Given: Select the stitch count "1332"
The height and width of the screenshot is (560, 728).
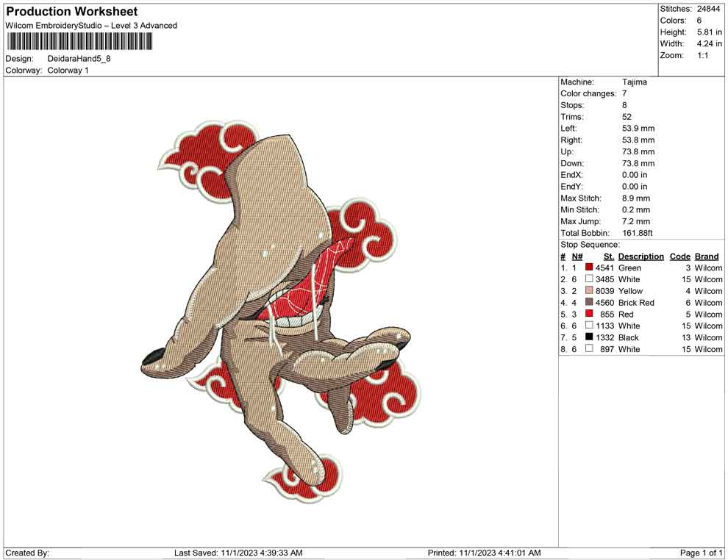Looking at the screenshot, I should tap(604, 338).
